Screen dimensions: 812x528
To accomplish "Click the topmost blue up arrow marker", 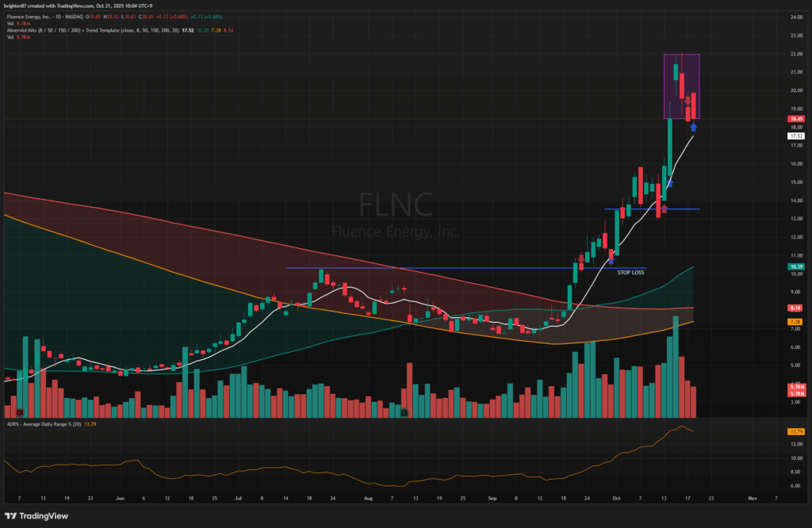I will tap(694, 126).
